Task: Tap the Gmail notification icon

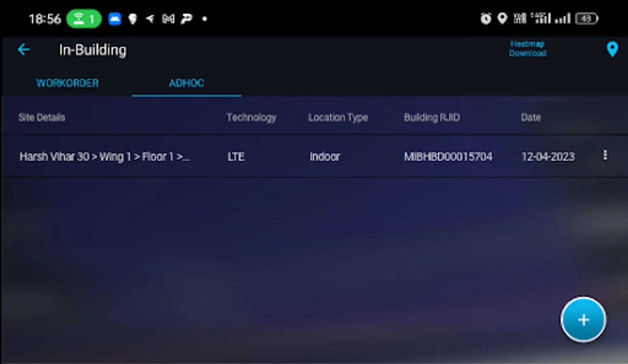Action: (x=168, y=18)
